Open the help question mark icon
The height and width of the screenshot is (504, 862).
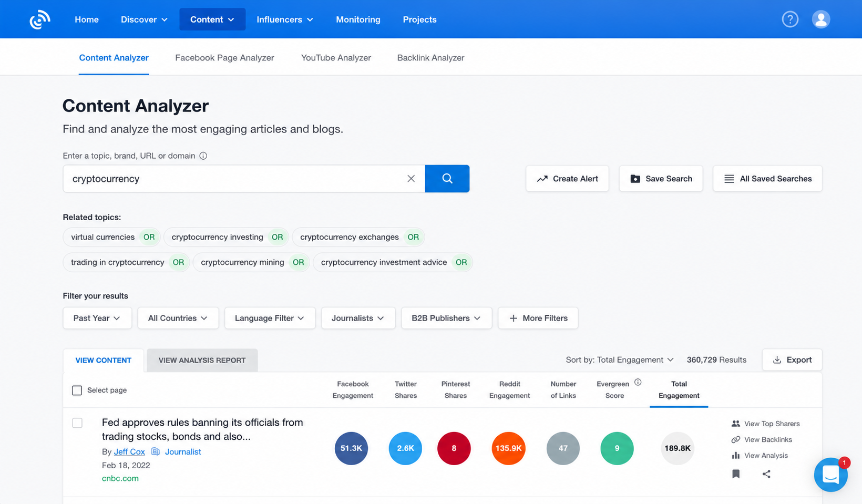coord(790,19)
